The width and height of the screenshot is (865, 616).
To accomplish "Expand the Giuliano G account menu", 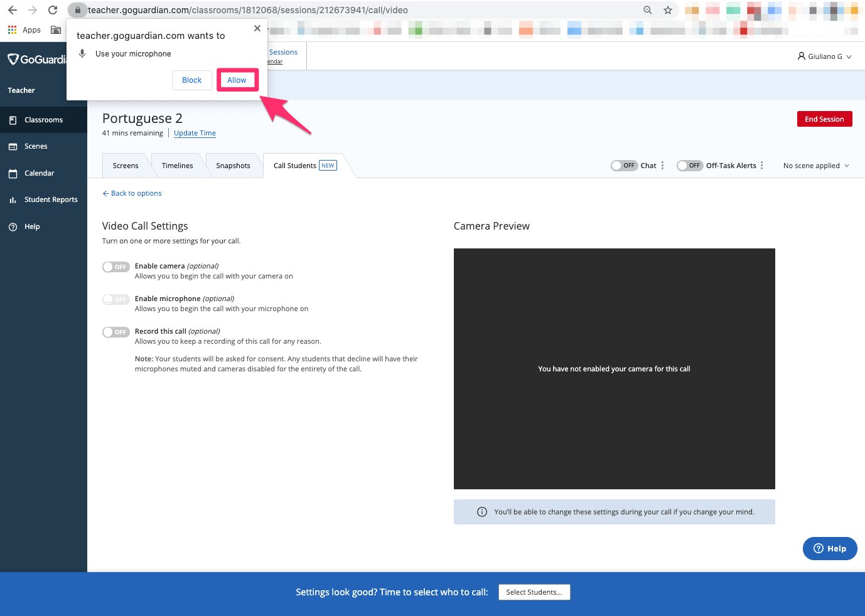I will [825, 56].
